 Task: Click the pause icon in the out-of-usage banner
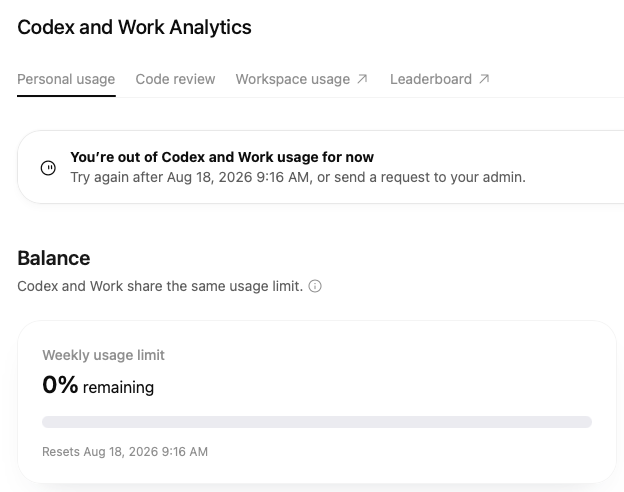point(49,168)
